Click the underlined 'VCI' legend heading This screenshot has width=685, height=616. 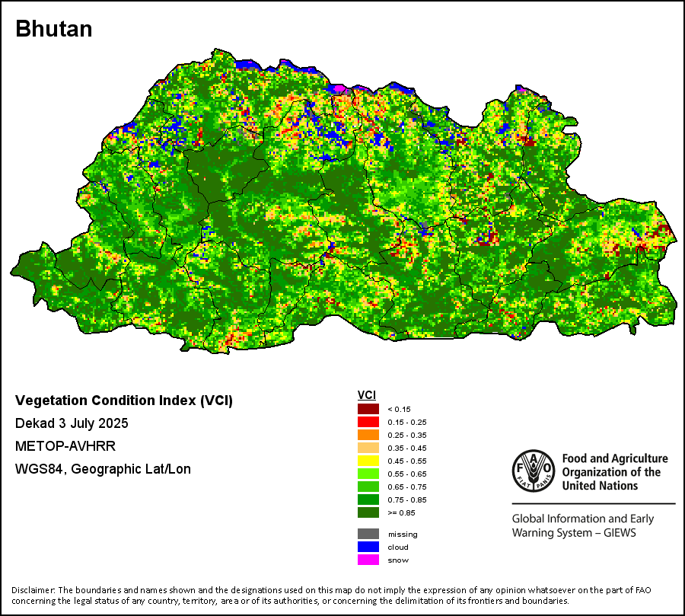(366, 395)
